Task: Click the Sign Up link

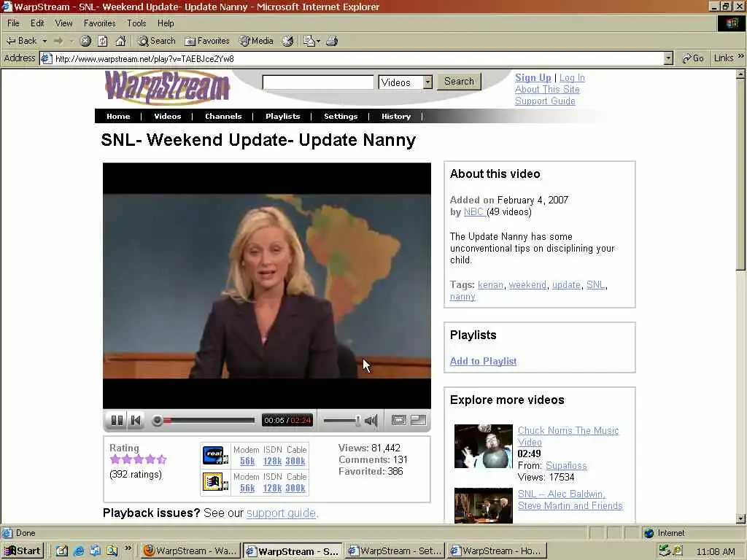Action: click(x=533, y=77)
